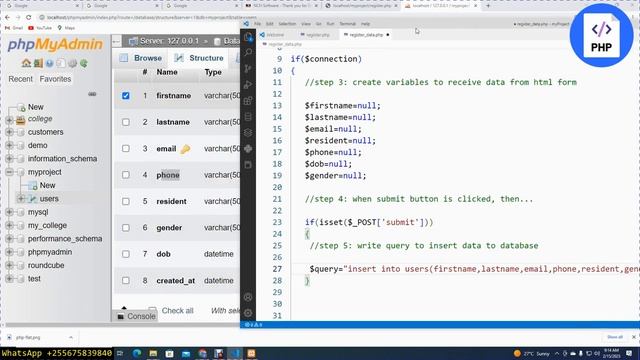Viewport: 640px width, 360px height.
Task: Expand the my_college database node
Action: click(x=9, y=225)
